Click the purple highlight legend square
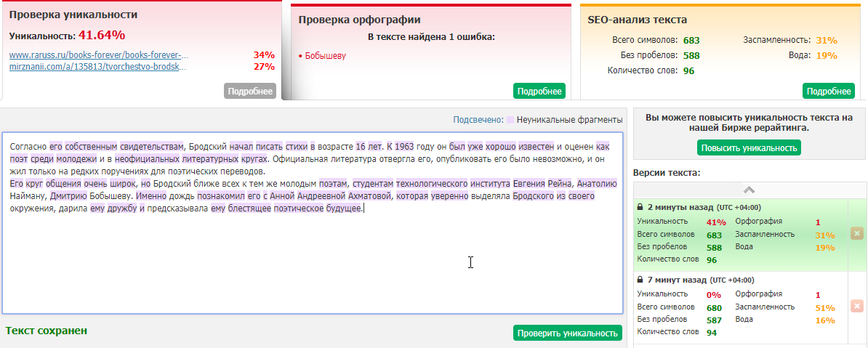 coord(510,120)
